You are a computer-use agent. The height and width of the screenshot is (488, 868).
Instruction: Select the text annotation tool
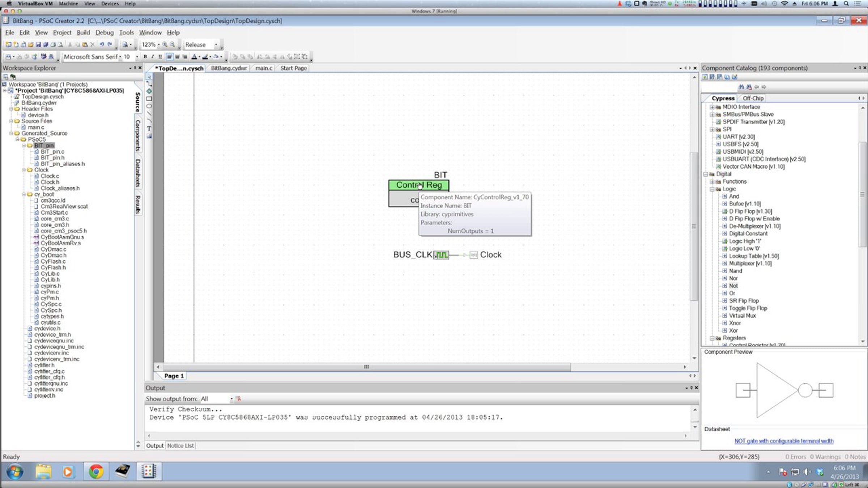[149, 129]
